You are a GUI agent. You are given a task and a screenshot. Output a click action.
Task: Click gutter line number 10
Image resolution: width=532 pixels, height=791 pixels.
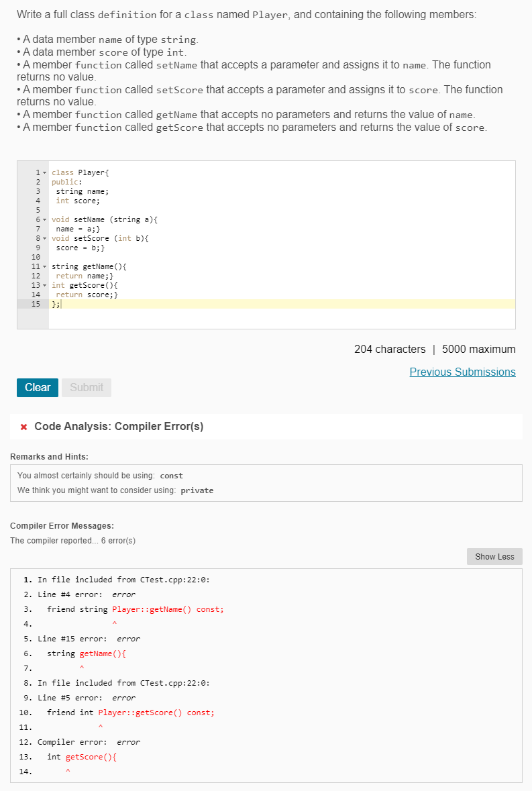tap(36, 257)
